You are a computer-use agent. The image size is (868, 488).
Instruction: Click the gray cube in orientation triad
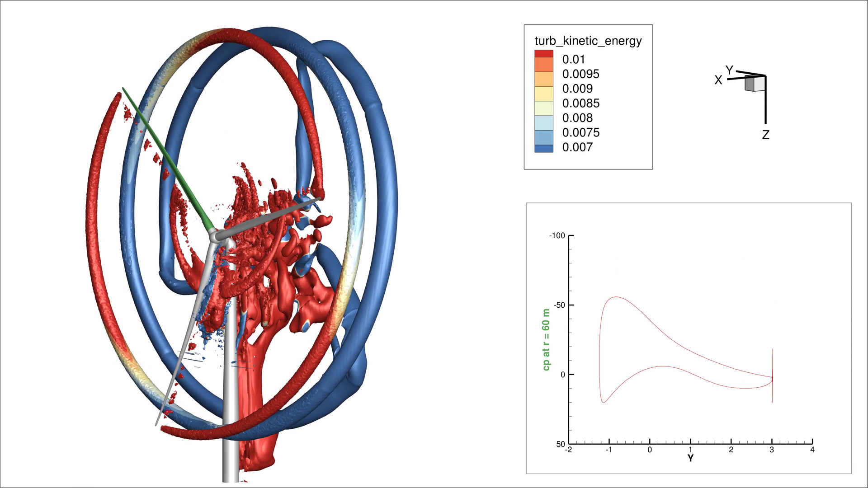click(755, 84)
